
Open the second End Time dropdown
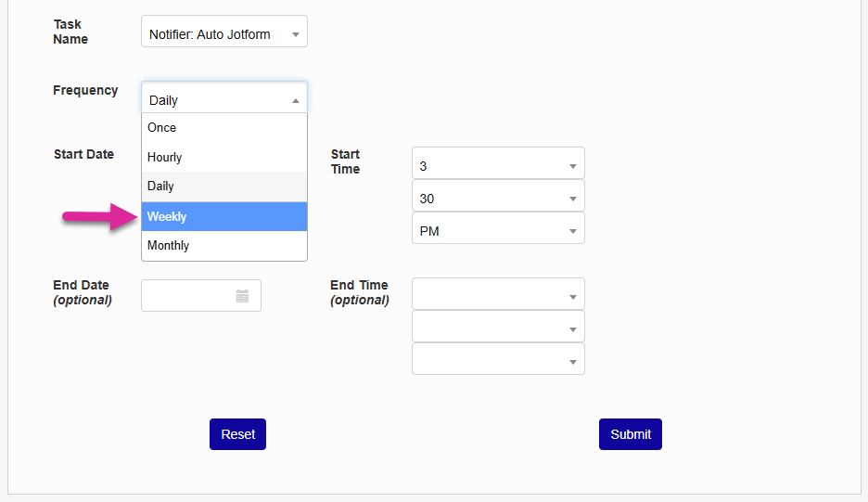point(498,327)
